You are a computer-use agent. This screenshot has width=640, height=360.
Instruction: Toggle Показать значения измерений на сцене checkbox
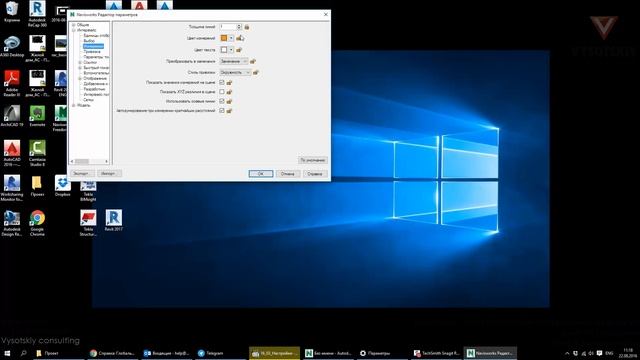pos(222,82)
